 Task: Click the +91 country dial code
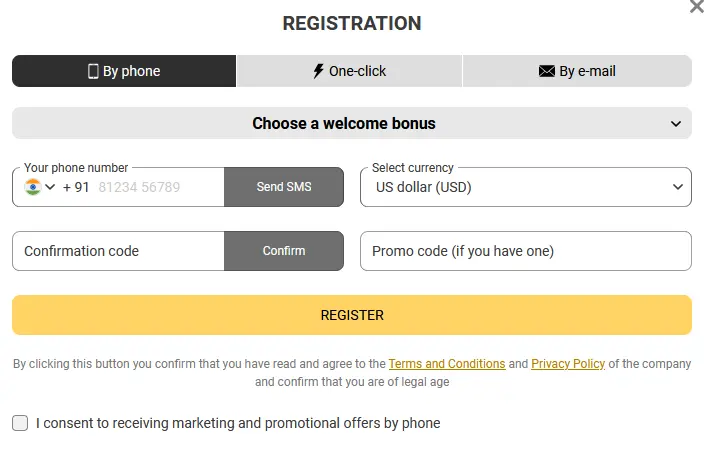coord(76,187)
